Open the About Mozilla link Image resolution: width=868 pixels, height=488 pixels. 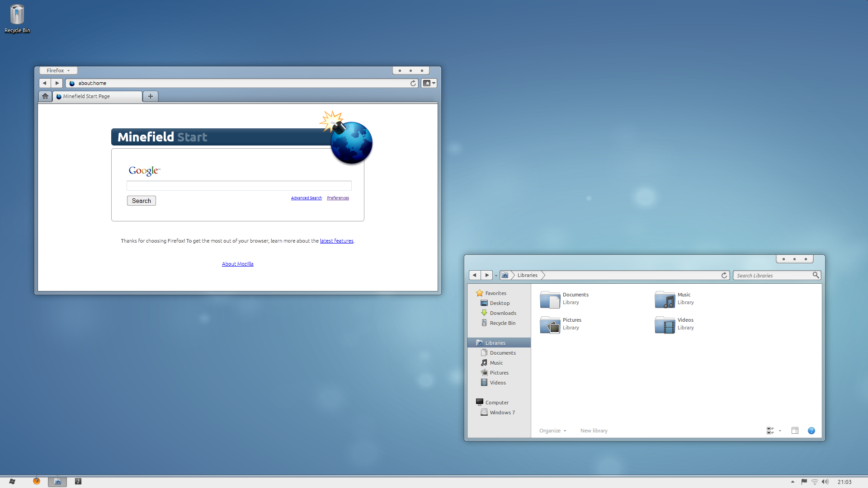[x=238, y=264]
